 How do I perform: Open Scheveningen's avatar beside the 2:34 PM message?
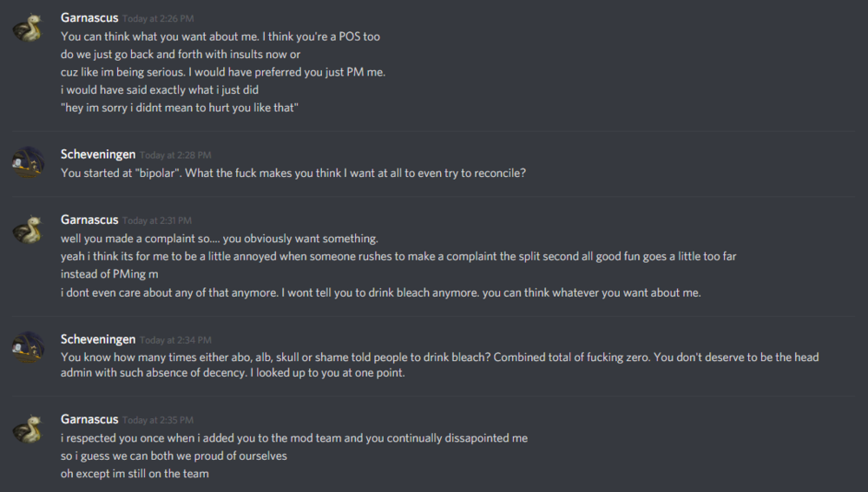(28, 347)
